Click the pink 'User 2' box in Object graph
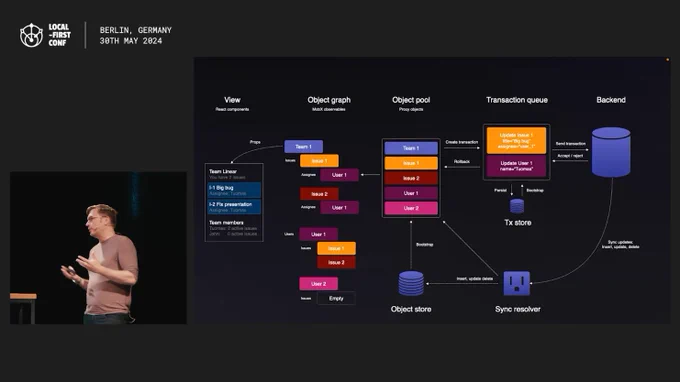The width and height of the screenshot is (680, 382). coord(318,284)
